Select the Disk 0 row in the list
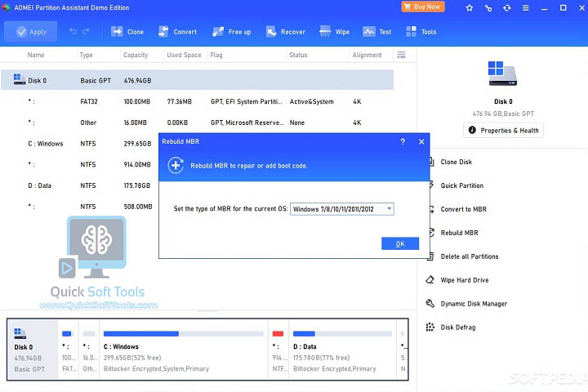 point(198,80)
